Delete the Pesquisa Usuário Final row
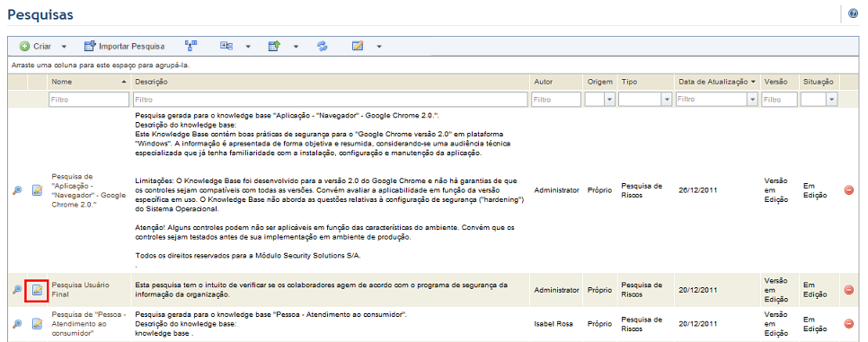868x342 pixels. [848, 289]
